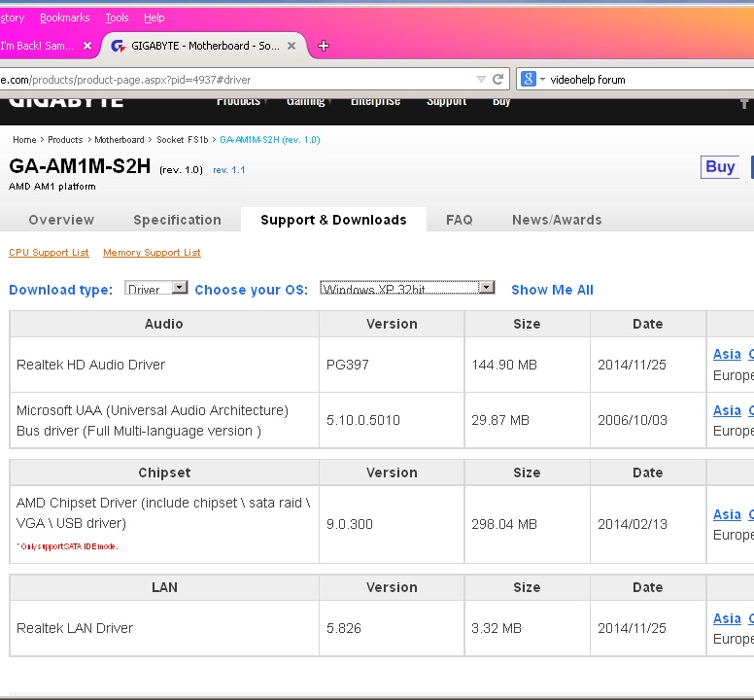This screenshot has height=700, width=754.
Task: Open the Help menu
Action: coord(154,17)
